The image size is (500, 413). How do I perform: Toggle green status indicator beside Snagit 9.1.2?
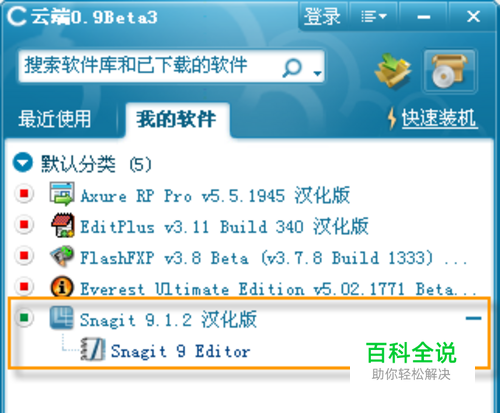pyautogui.click(x=24, y=317)
